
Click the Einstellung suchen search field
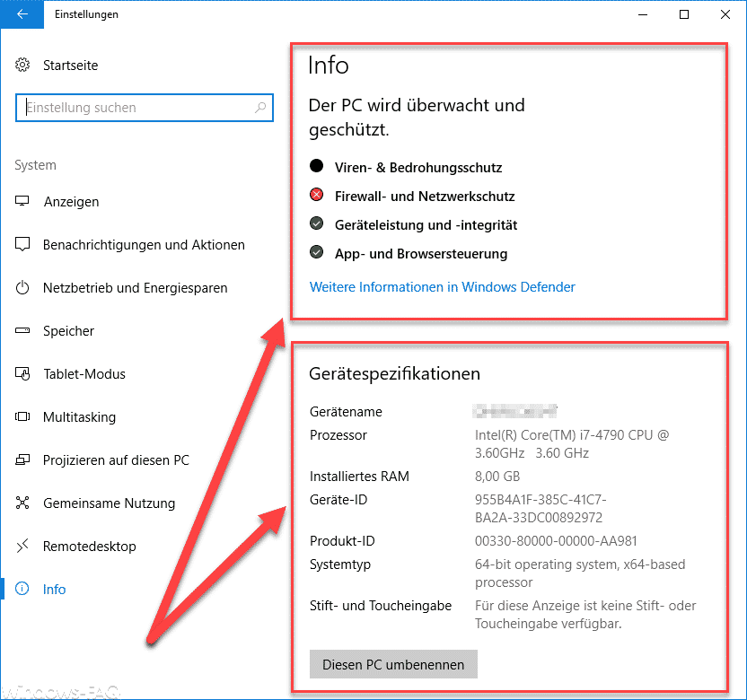click(135, 108)
